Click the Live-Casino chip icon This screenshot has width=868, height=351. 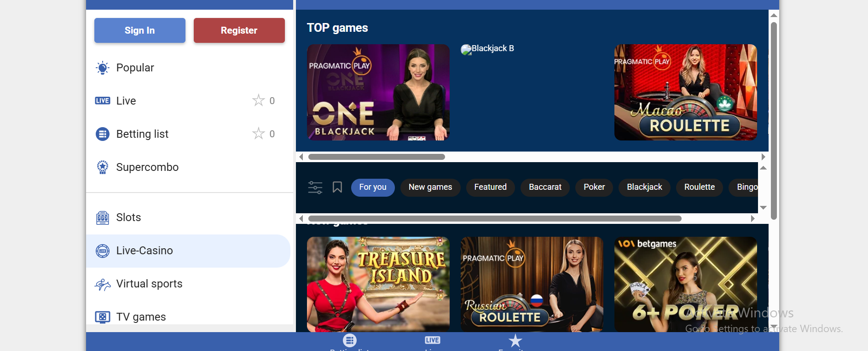(x=103, y=251)
